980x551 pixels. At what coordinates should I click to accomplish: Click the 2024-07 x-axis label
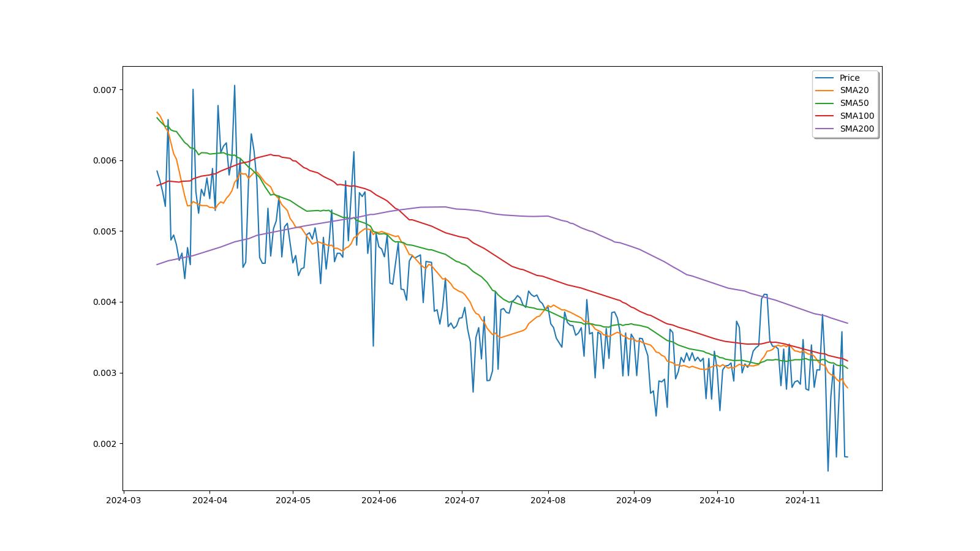click(462, 500)
